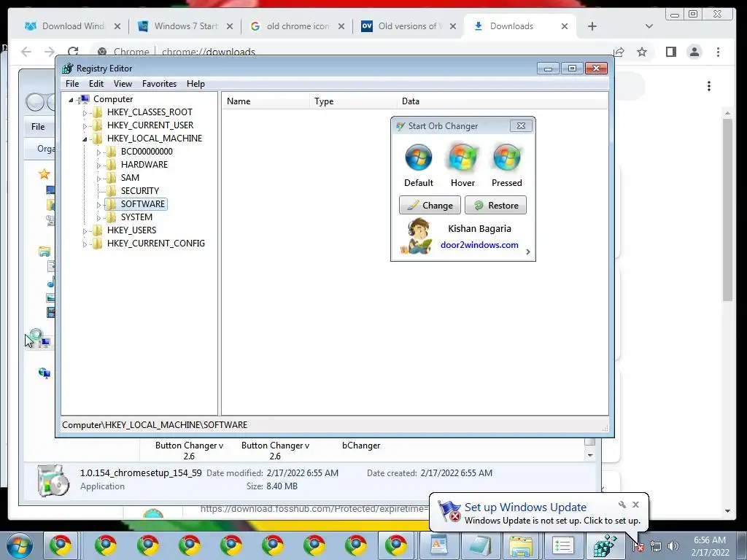The width and height of the screenshot is (747, 560).
Task: Open the Explorer folder taskbar icon
Action: (x=521, y=545)
